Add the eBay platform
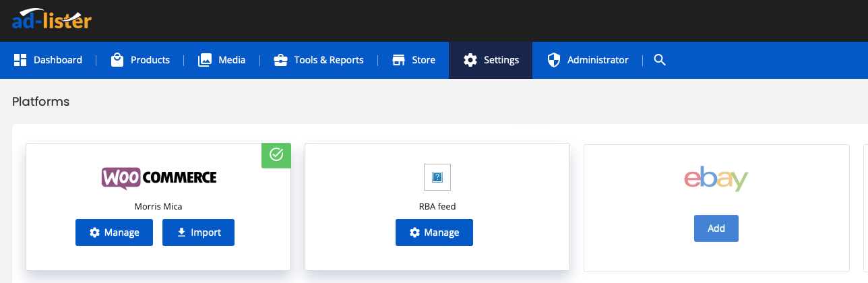 716,228
